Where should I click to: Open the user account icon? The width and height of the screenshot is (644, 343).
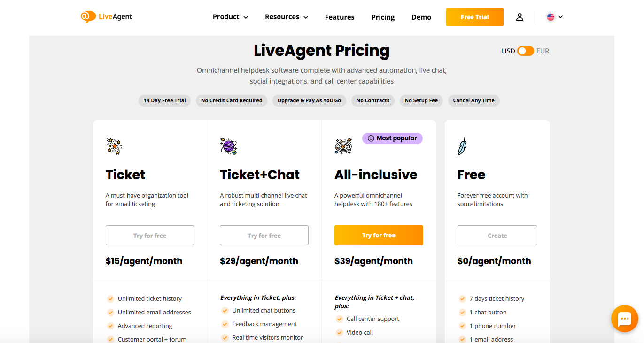[x=520, y=17]
